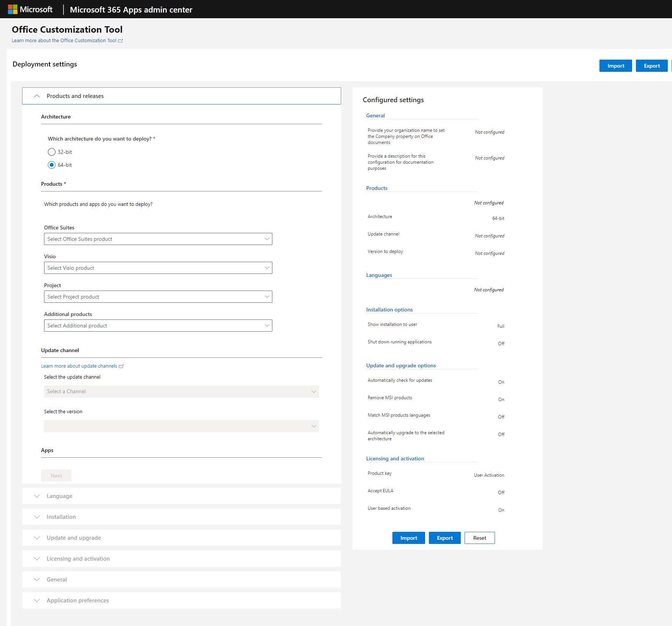
Task: Open the Select Project product dropdown
Action: 158,297
